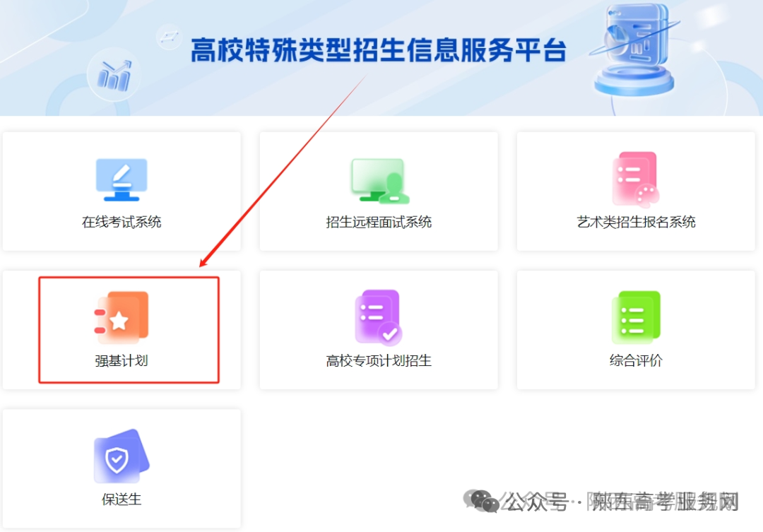Select the pink 艺术类招生报名系统 palette icon
763x532 pixels.
(x=636, y=179)
